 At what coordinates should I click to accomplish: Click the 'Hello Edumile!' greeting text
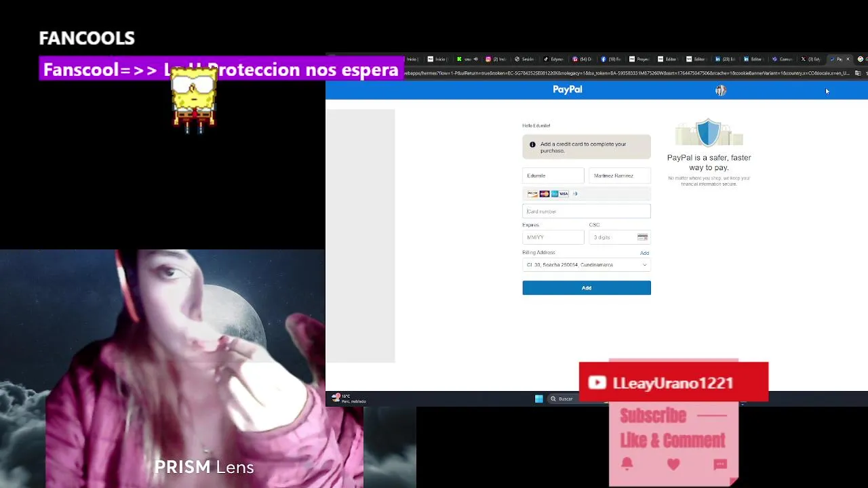pyautogui.click(x=536, y=125)
